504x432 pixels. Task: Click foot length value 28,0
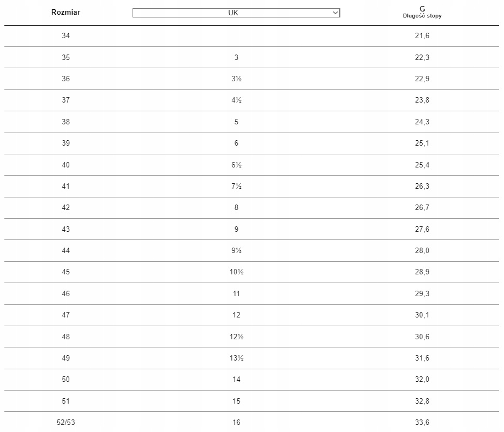pos(422,251)
